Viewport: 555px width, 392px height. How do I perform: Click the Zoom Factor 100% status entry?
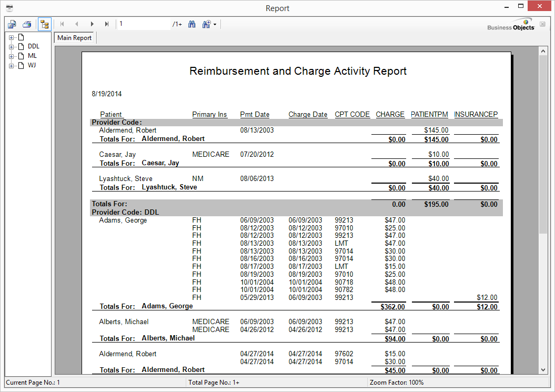point(397,383)
